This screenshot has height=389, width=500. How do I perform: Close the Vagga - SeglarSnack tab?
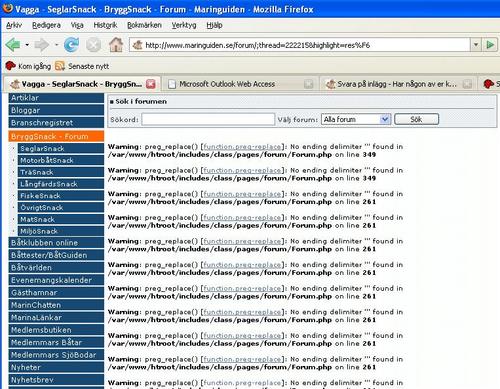151,84
